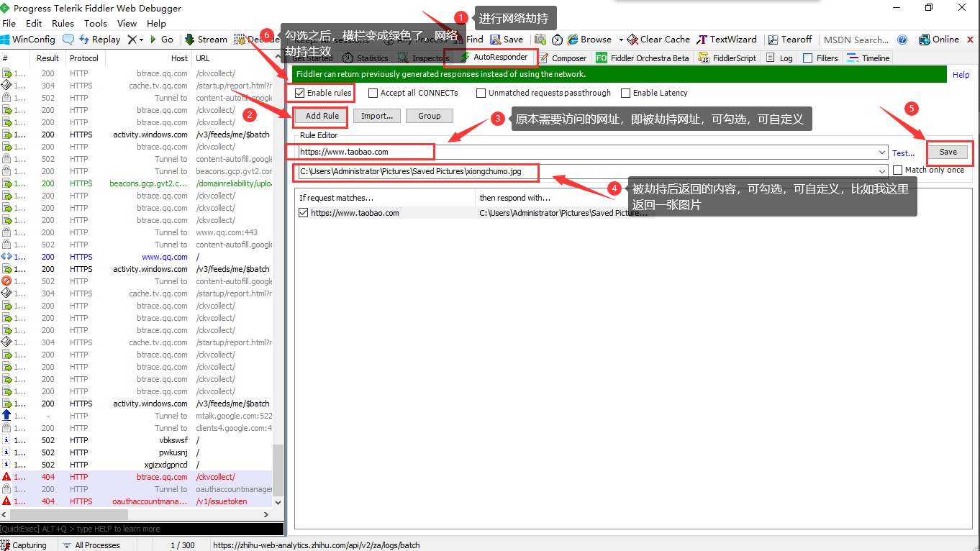The width and height of the screenshot is (980, 551).
Task: Sort sessions by Result column
Action: [x=48, y=58]
